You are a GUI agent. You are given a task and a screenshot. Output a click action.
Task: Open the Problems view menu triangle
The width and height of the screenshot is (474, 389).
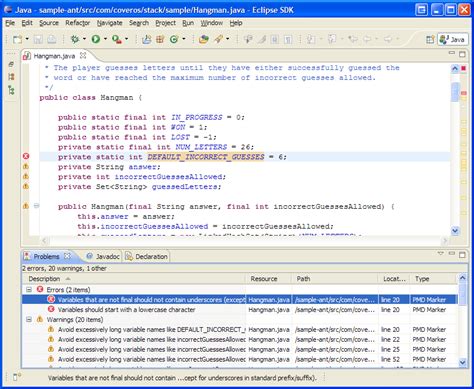(x=441, y=254)
